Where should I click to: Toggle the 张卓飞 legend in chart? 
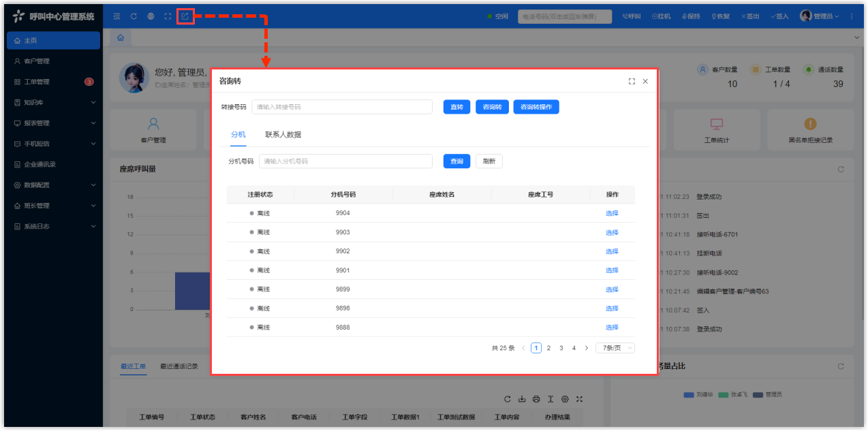732,394
